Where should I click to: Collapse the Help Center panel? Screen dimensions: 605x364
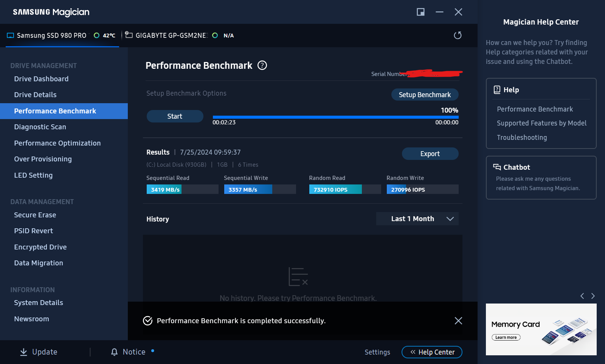click(432, 352)
